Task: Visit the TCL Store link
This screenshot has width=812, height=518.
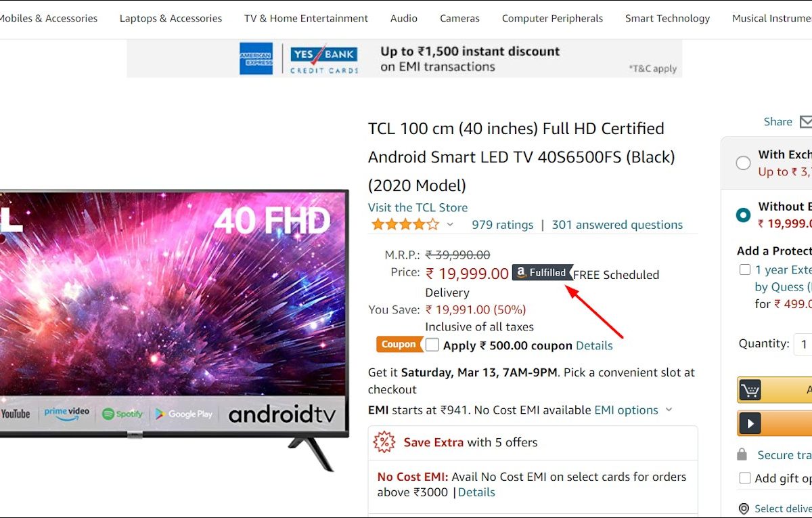Action: pos(418,207)
